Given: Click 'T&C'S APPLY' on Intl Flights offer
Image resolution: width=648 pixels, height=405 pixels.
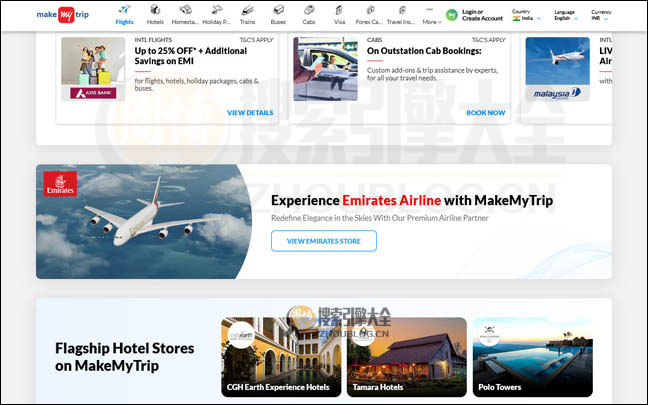Looking at the screenshot, I should point(256,40).
